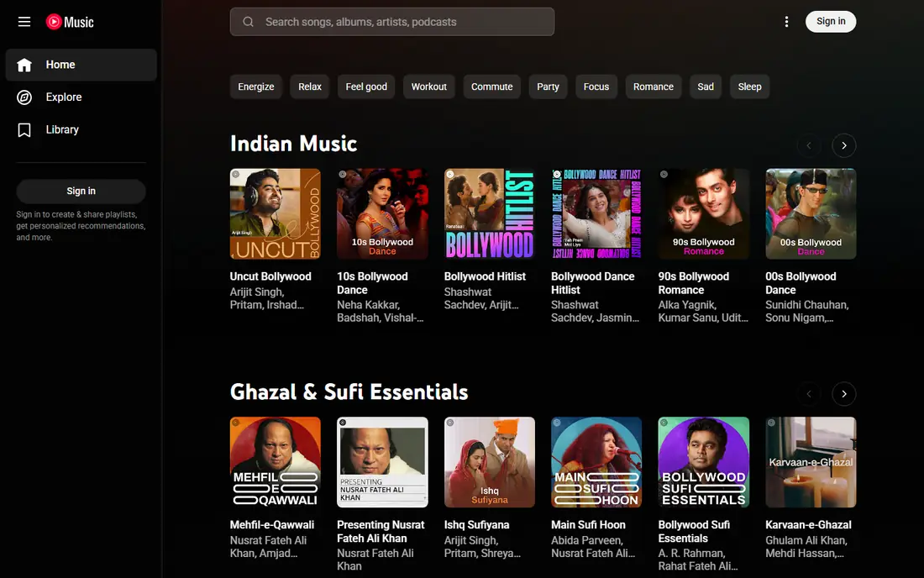
Task: Open the three-dot settings menu
Action: pos(786,22)
